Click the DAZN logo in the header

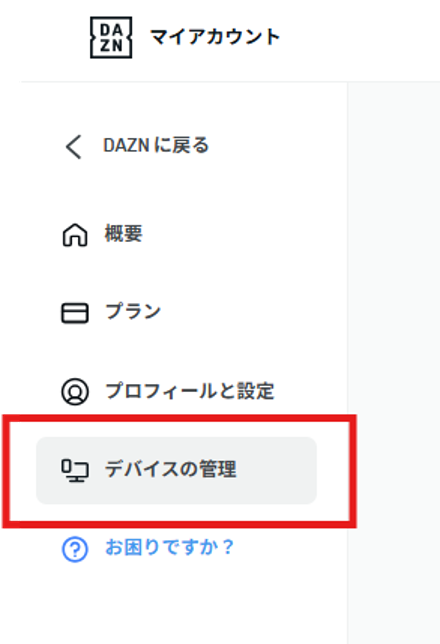click(111, 37)
